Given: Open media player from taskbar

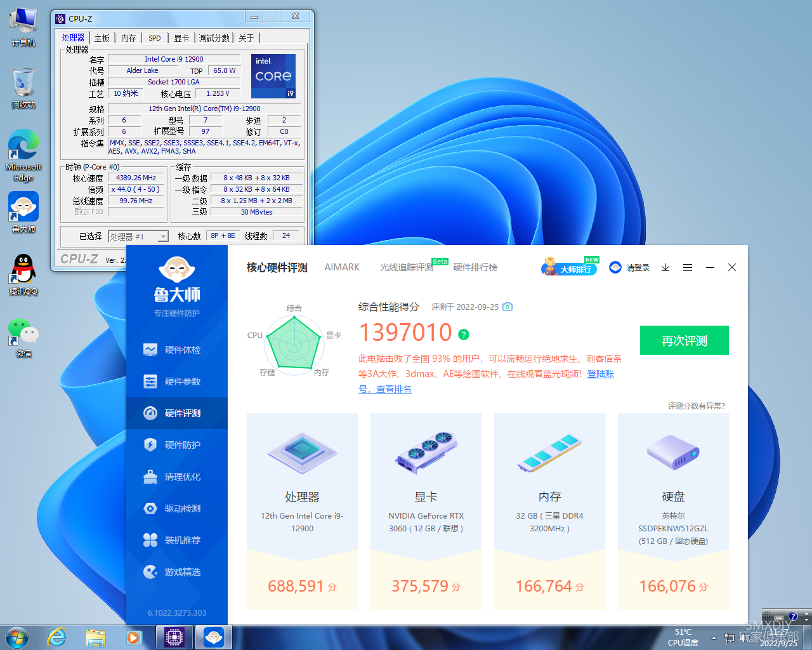Looking at the screenshot, I should [x=134, y=637].
